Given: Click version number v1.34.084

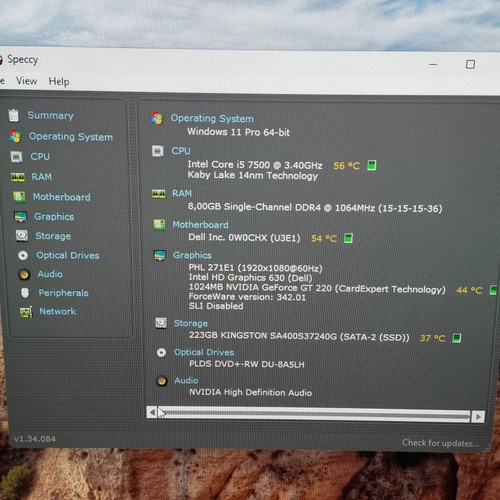Looking at the screenshot, I should tap(35, 439).
